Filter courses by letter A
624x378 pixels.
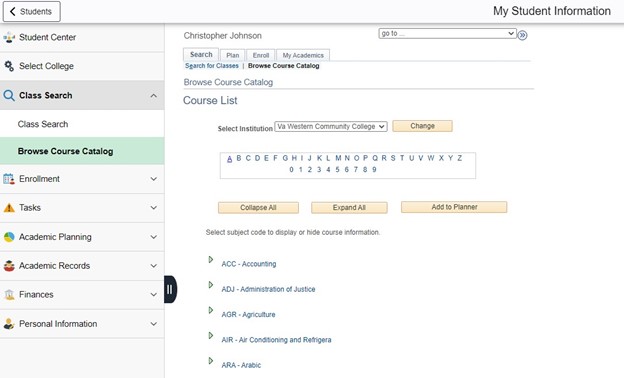[230, 159]
